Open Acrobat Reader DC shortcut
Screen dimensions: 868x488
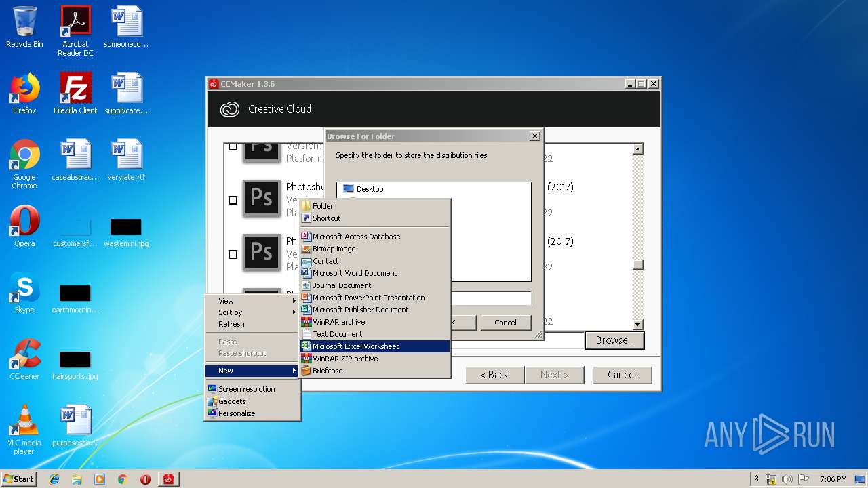point(75,31)
